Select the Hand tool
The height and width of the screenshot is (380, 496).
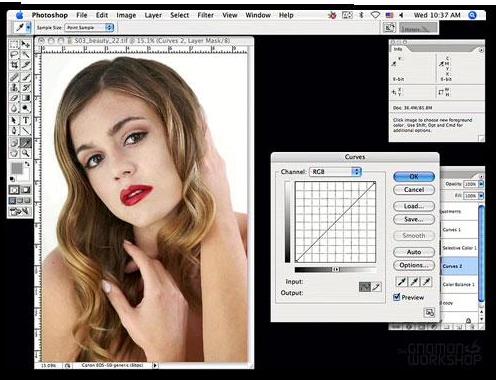[14, 153]
